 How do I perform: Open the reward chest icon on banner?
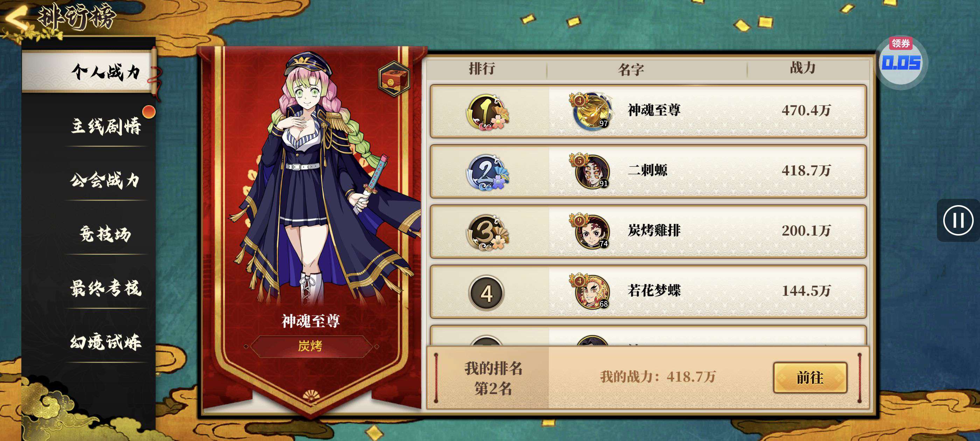[394, 78]
